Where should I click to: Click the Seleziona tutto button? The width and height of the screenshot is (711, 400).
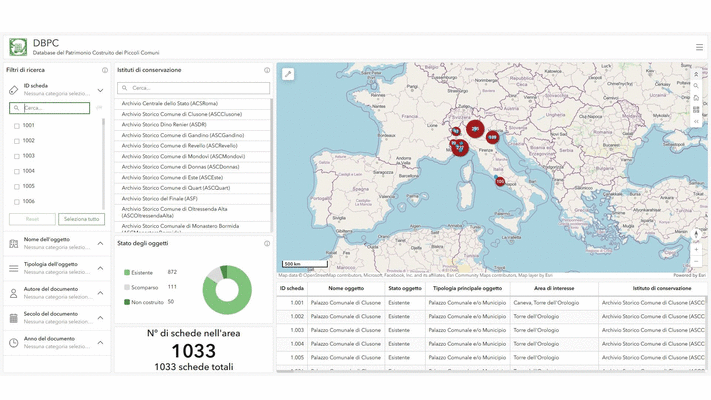(82, 219)
